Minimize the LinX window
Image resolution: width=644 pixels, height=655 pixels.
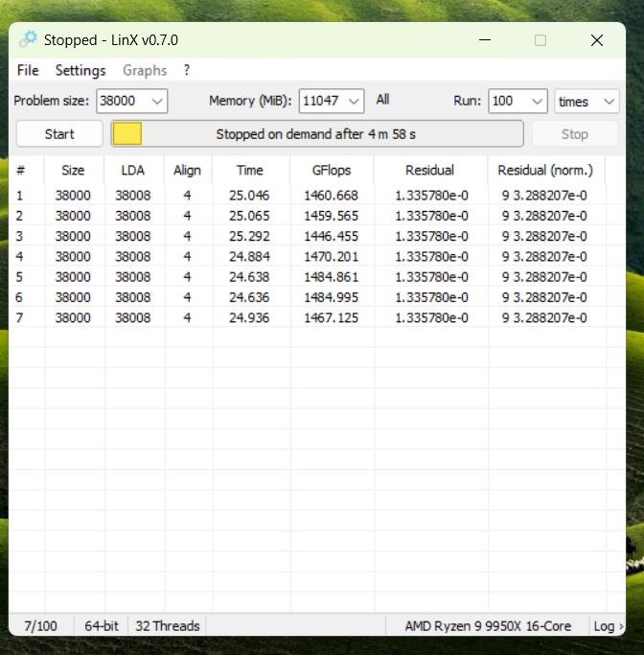point(485,40)
